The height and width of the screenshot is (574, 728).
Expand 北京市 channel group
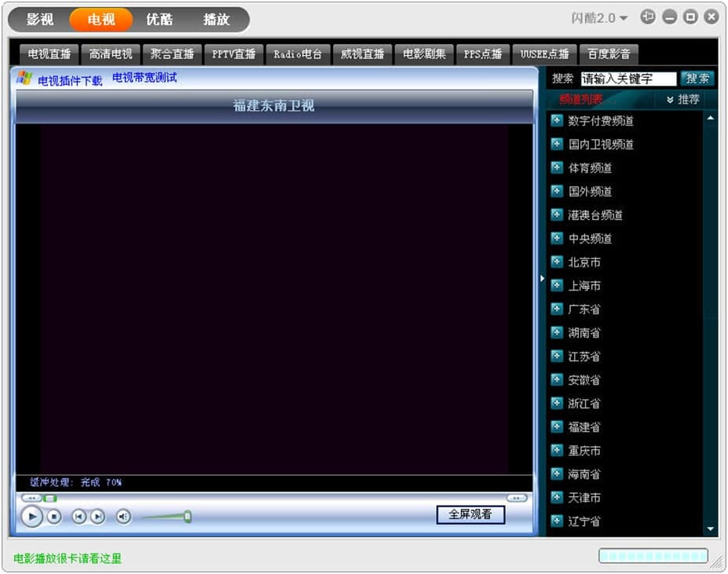coord(557,262)
